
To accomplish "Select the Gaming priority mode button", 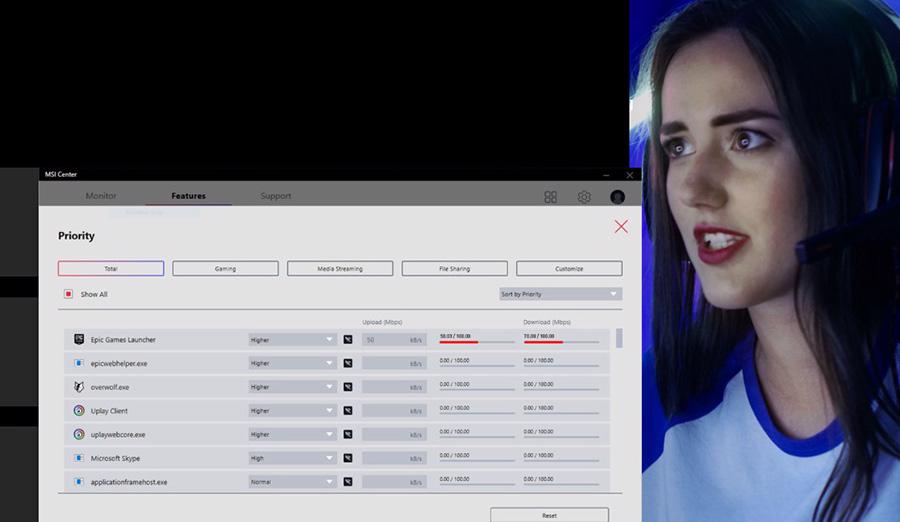I will point(225,269).
